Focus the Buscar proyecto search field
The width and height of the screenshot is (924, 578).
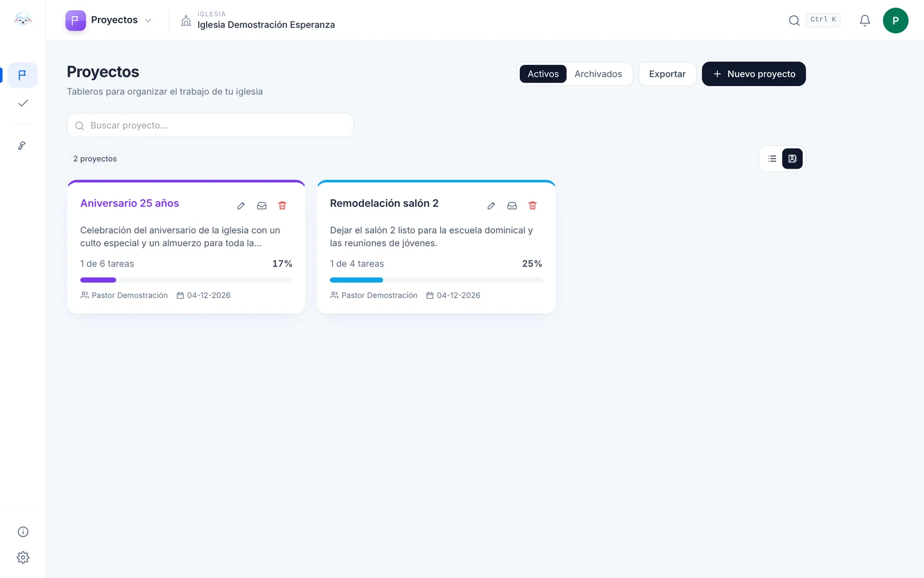pos(210,125)
